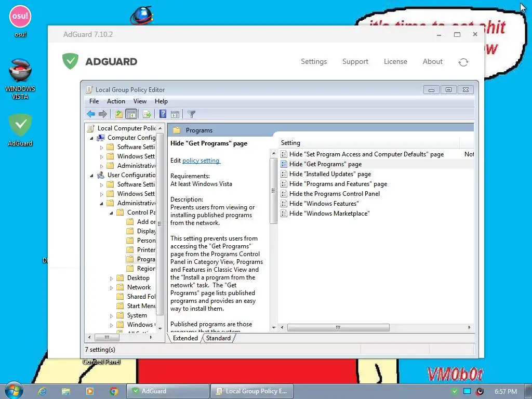Collapse the User Configuration node
Image resolution: width=532 pixels, height=399 pixels.
tap(91, 176)
